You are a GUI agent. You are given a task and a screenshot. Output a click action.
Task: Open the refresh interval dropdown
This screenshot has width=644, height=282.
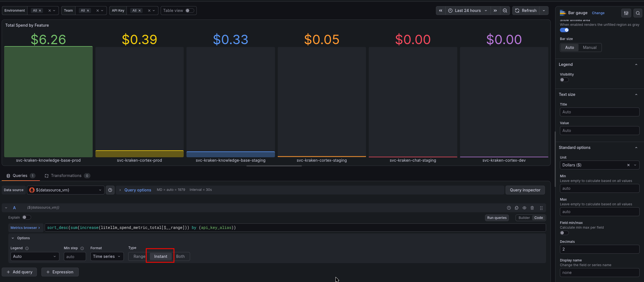(x=544, y=11)
